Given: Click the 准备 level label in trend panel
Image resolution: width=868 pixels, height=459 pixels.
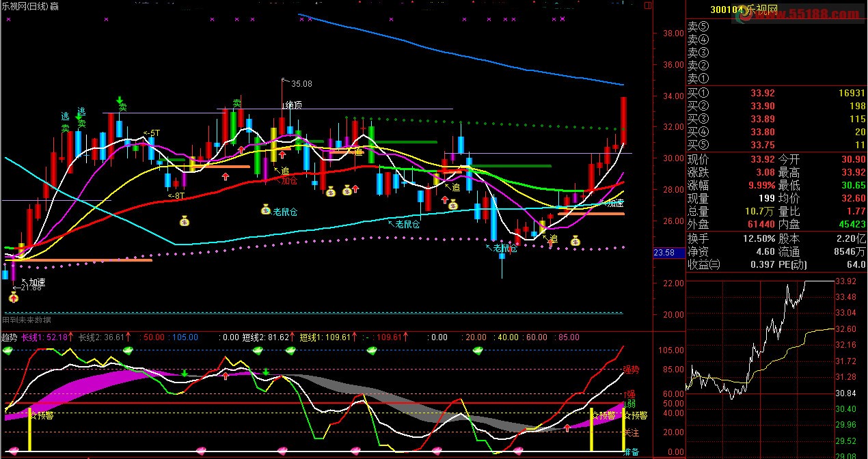Looking at the screenshot, I should (632, 451).
